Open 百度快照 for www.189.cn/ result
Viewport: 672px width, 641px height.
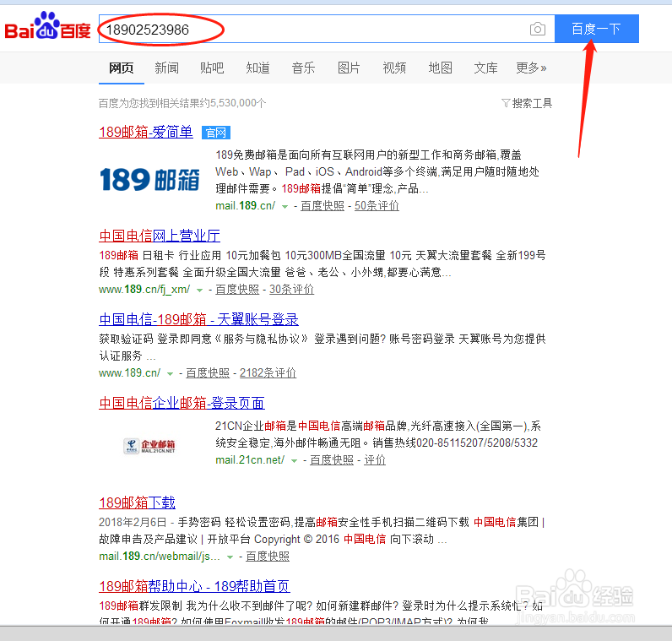(208, 373)
